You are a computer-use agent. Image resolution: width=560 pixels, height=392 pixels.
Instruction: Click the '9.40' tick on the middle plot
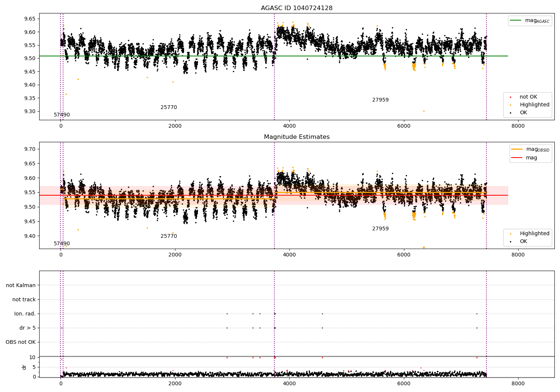pos(30,236)
